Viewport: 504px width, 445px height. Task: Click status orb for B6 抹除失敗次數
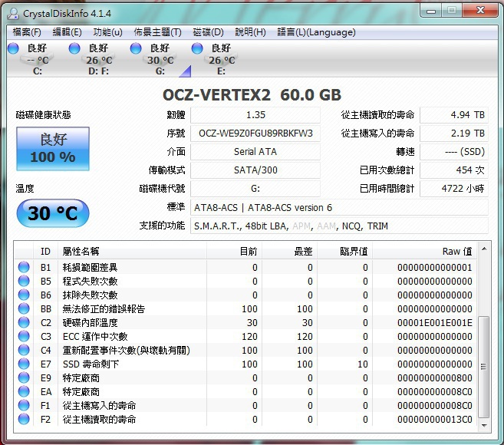click(24, 295)
